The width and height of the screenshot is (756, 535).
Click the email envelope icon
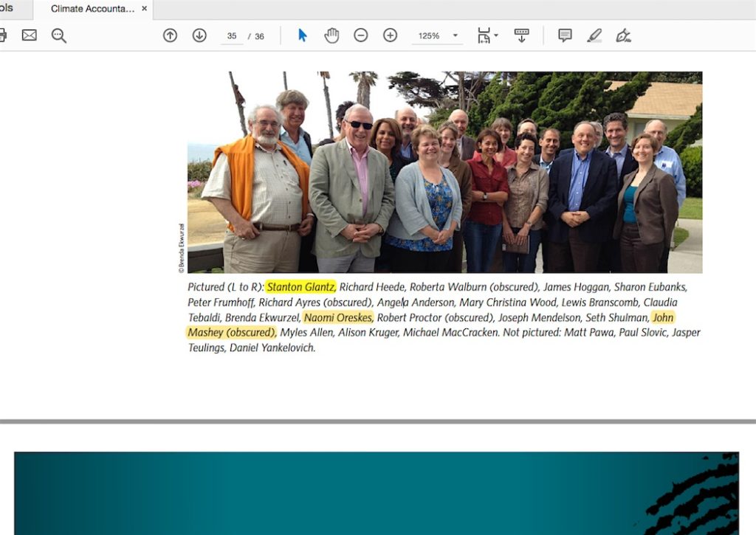point(29,35)
